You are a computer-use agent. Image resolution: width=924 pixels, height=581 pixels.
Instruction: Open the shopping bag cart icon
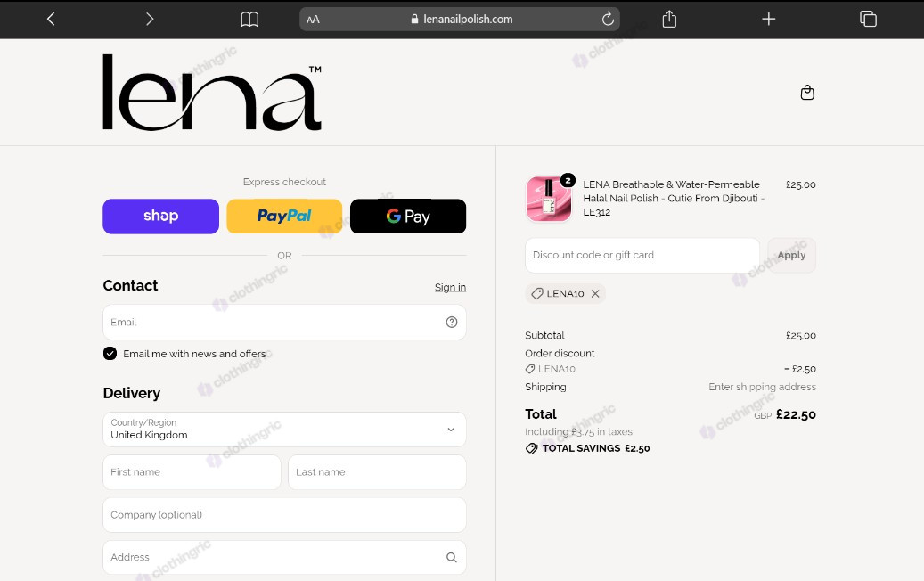[x=807, y=93]
